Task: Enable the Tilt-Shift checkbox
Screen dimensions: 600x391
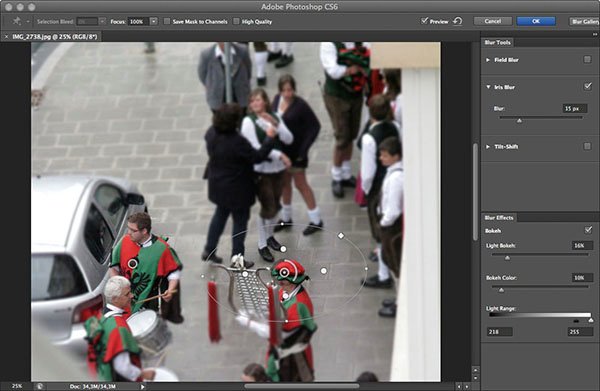Action: (587, 146)
